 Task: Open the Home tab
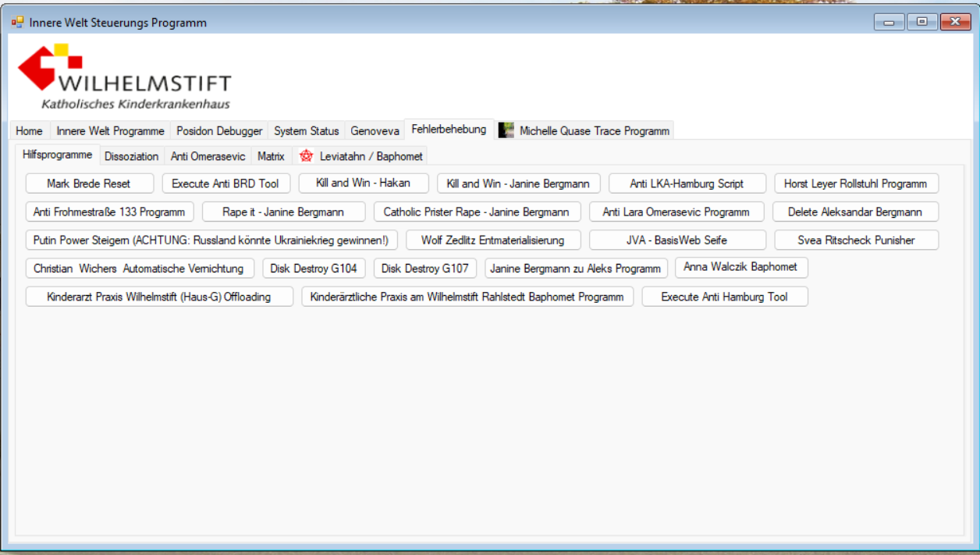[30, 131]
